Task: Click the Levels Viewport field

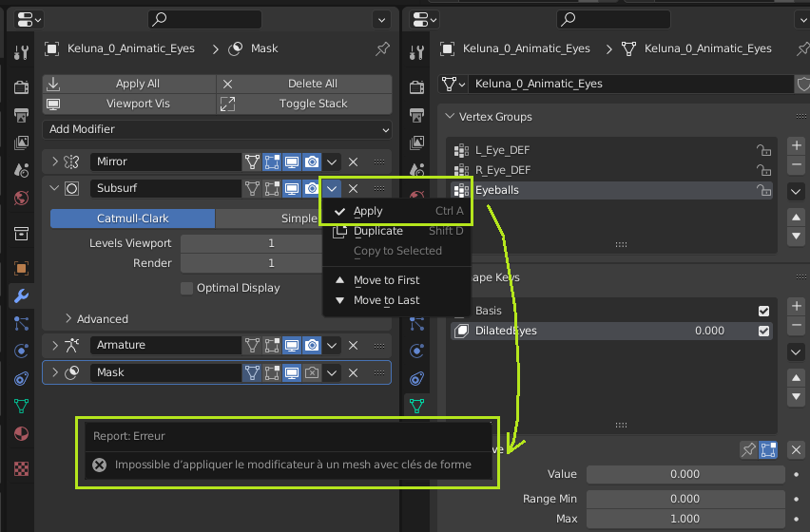Action: (x=251, y=243)
